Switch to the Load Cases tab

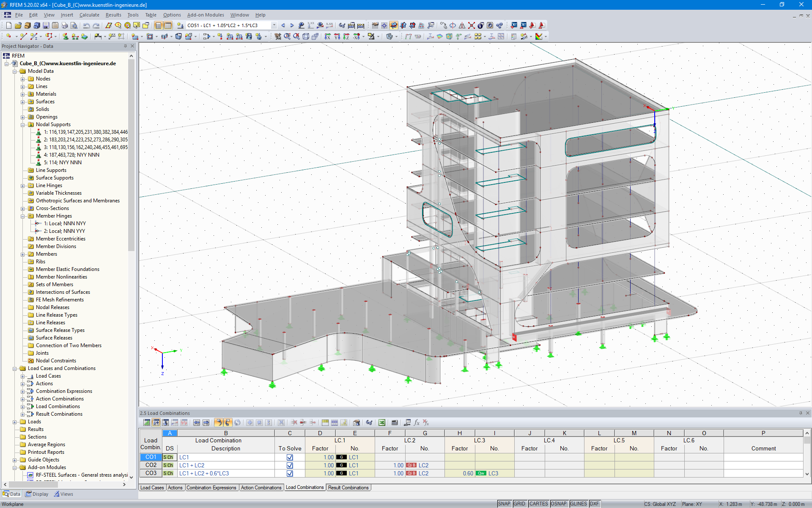click(x=152, y=488)
